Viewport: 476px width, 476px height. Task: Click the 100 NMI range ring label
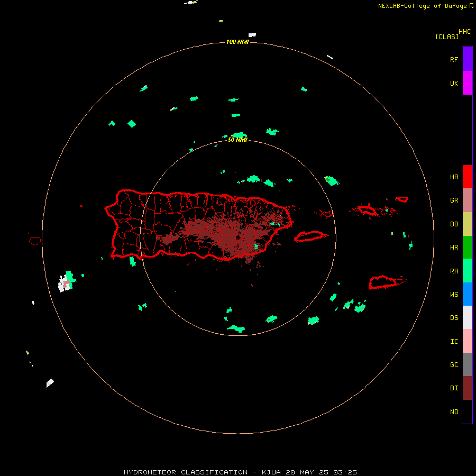pyautogui.click(x=237, y=42)
